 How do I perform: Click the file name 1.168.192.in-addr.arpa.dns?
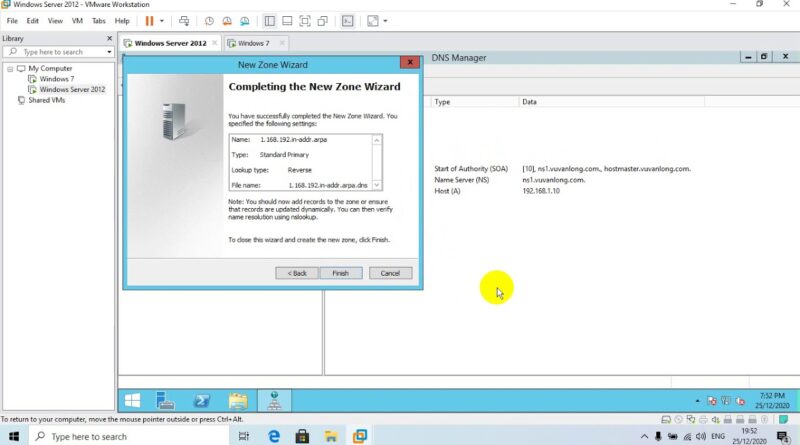tap(328, 185)
